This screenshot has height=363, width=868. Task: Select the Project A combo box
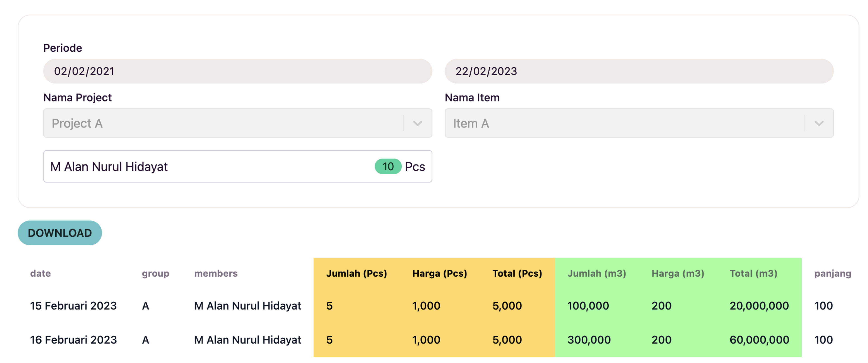pyautogui.click(x=238, y=123)
